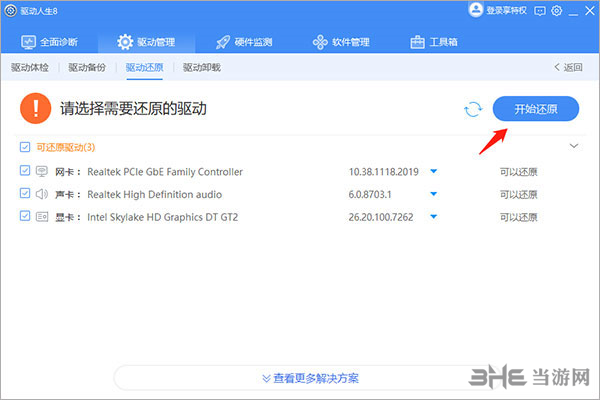Minimize the 驱动人生8 window
Image resolution: width=600 pixels, height=400 pixels.
point(573,13)
